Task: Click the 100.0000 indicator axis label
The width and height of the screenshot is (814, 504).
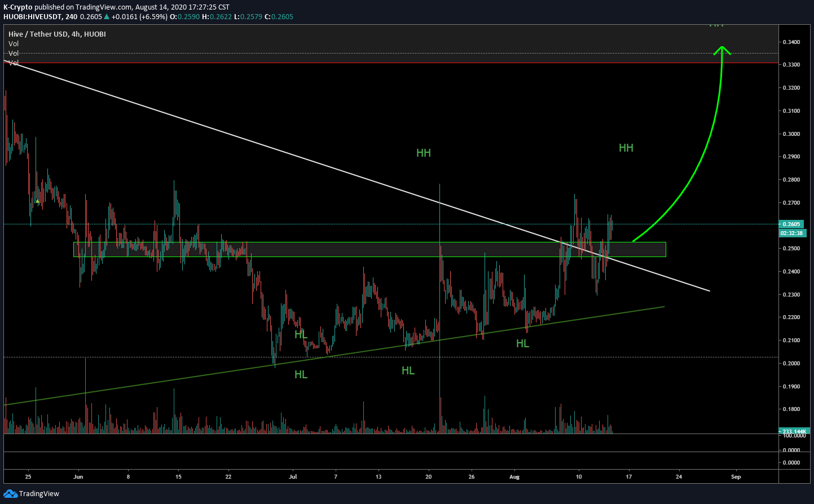Action: 794,436
